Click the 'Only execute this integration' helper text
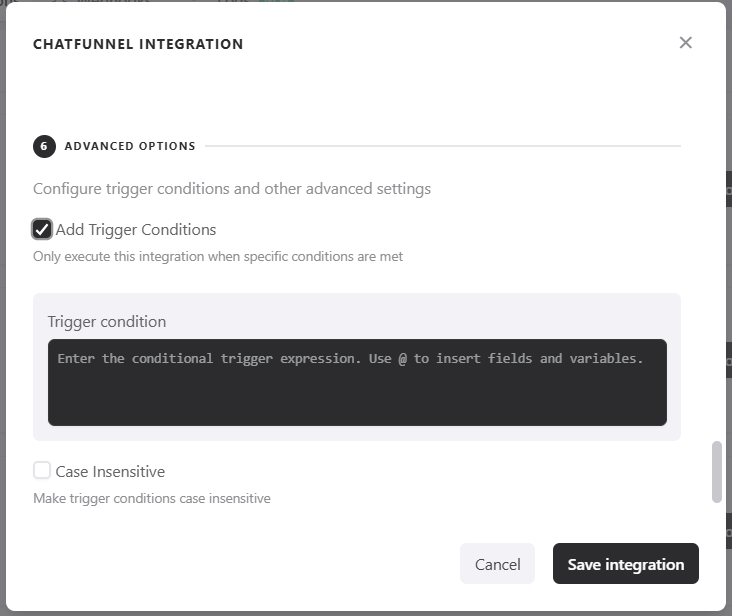 pos(218,256)
